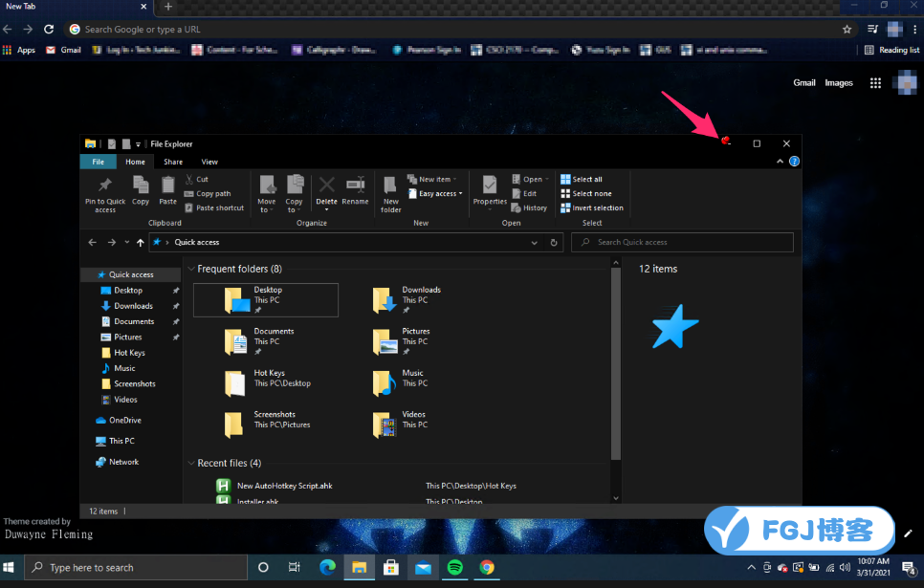Click the Paste ribbon button
Image resolution: width=924 pixels, height=588 pixels.
(x=168, y=190)
